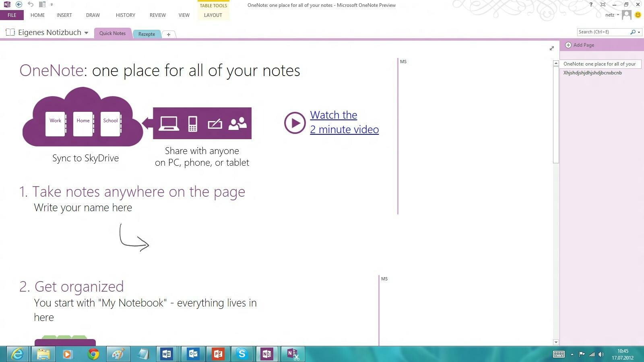The image size is (644, 362).
Task: Launch Skype from the taskbar
Action: click(242, 354)
